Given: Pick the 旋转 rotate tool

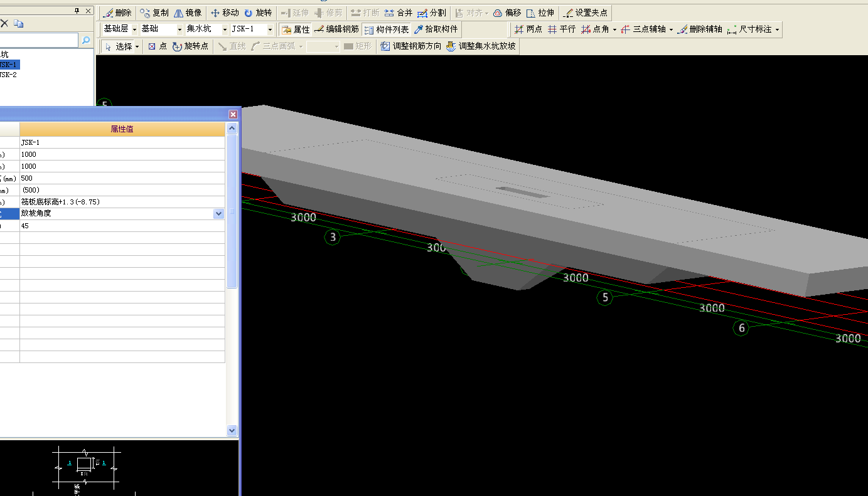Looking at the screenshot, I should (x=258, y=13).
